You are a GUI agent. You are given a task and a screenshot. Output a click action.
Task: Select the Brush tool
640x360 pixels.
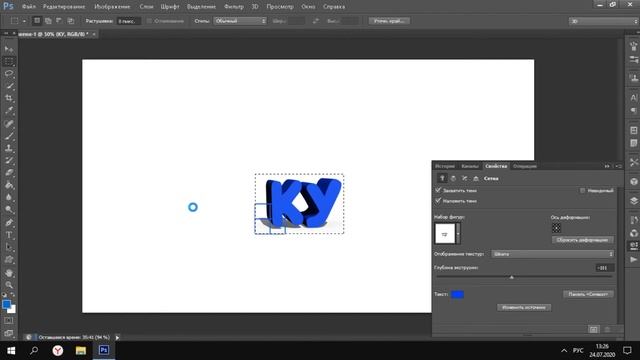[9, 136]
